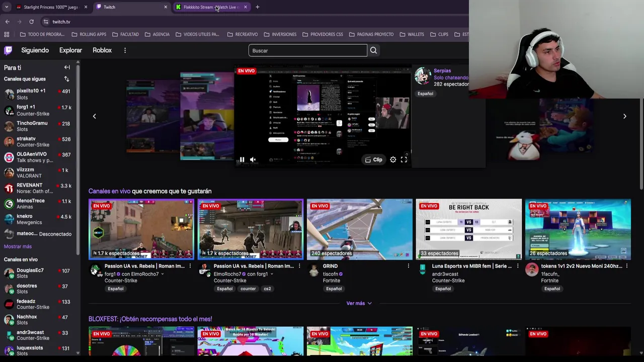The image size is (644, 362).
Task: Close the Twitch browser tab
Action: point(166,7)
